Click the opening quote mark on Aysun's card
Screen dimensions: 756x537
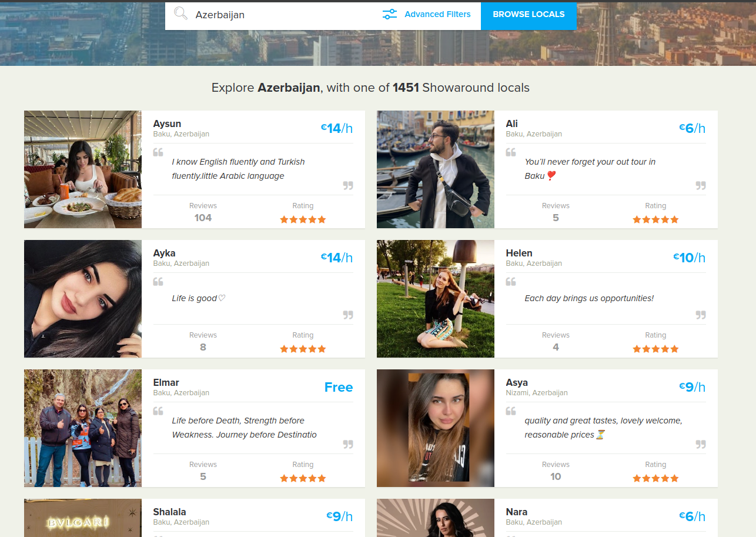158,152
